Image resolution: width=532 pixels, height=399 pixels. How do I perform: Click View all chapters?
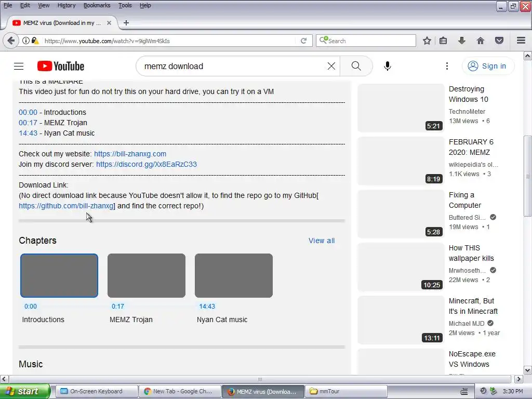pos(321,241)
